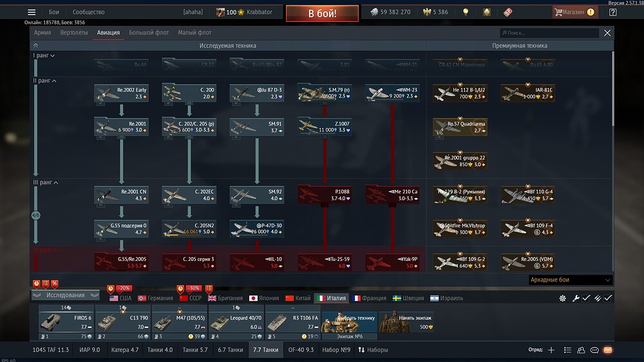Select Italy nation flag tab
The image size is (644, 362).
pos(332,298)
